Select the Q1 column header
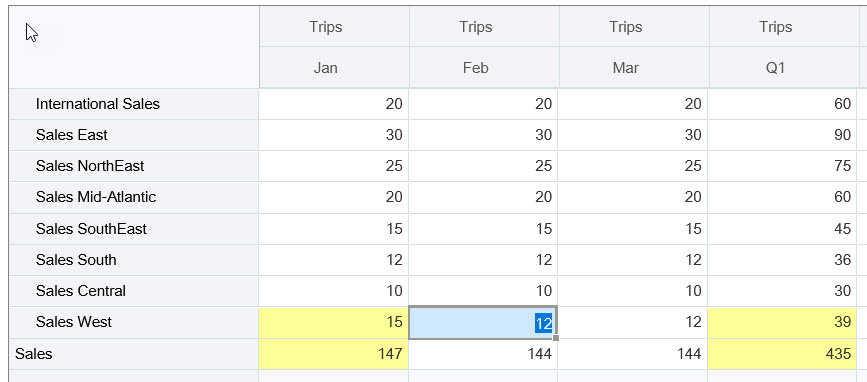Image resolution: width=867 pixels, height=382 pixels. [784, 67]
